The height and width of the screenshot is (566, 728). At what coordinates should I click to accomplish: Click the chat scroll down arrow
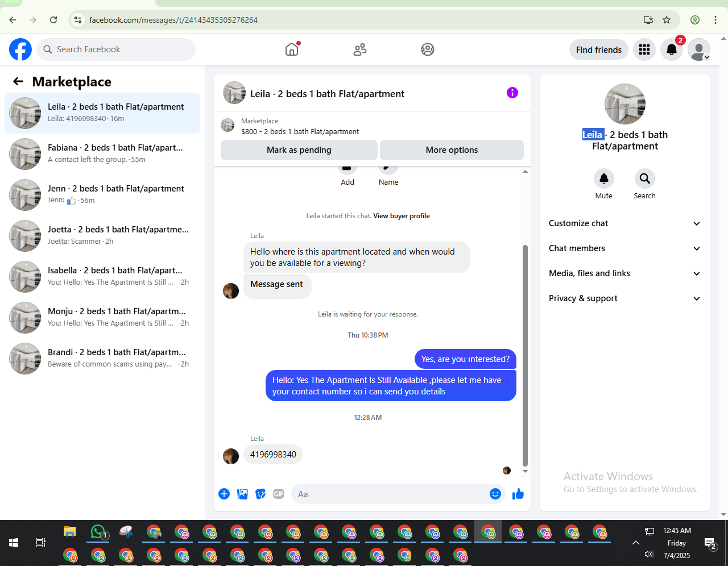(525, 471)
